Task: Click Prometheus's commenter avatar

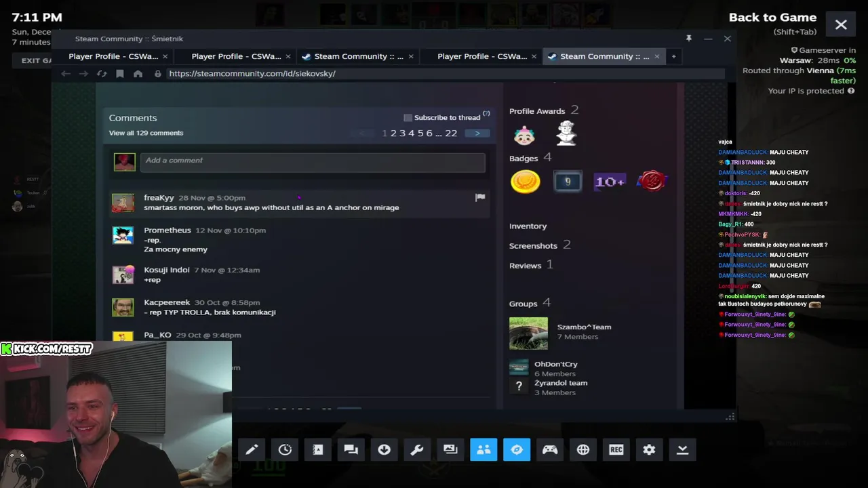Action: point(123,235)
